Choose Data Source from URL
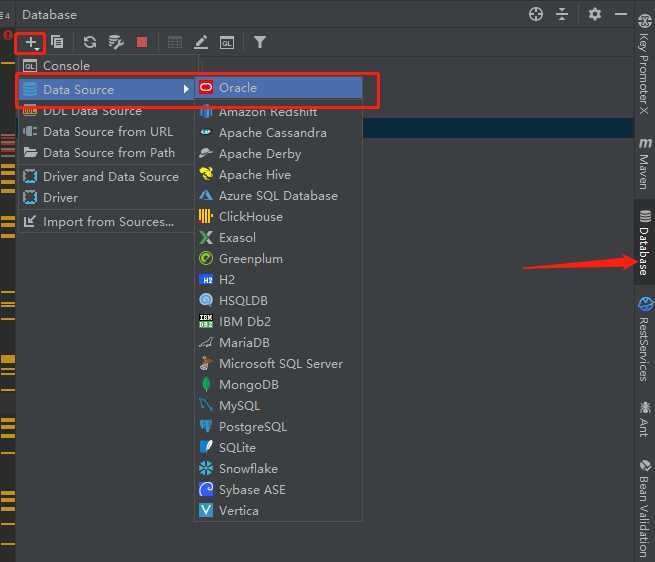 click(107, 132)
